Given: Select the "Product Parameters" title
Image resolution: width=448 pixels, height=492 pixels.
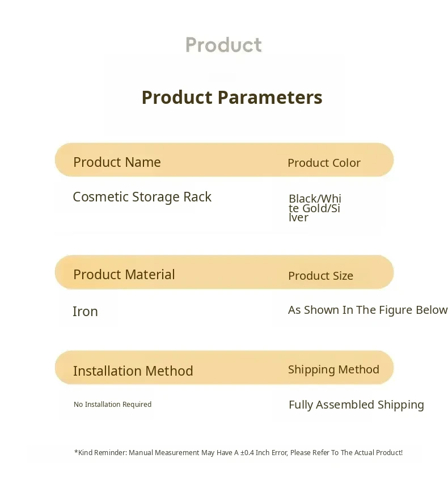Looking at the screenshot, I should coord(231,98).
